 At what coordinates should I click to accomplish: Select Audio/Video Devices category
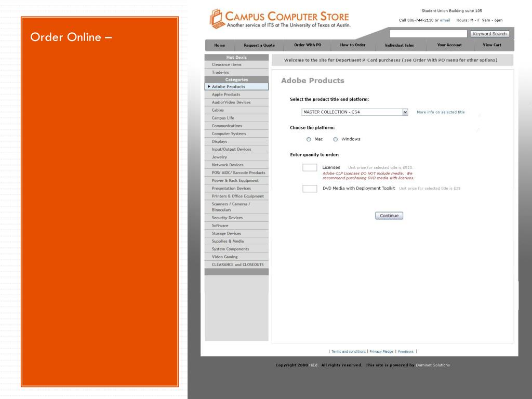click(x=236, y=102)
